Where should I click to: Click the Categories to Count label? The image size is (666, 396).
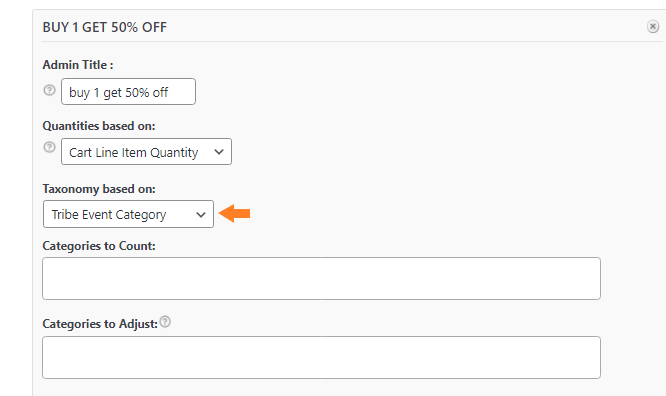pyautogui.click(x=99, y=246)
